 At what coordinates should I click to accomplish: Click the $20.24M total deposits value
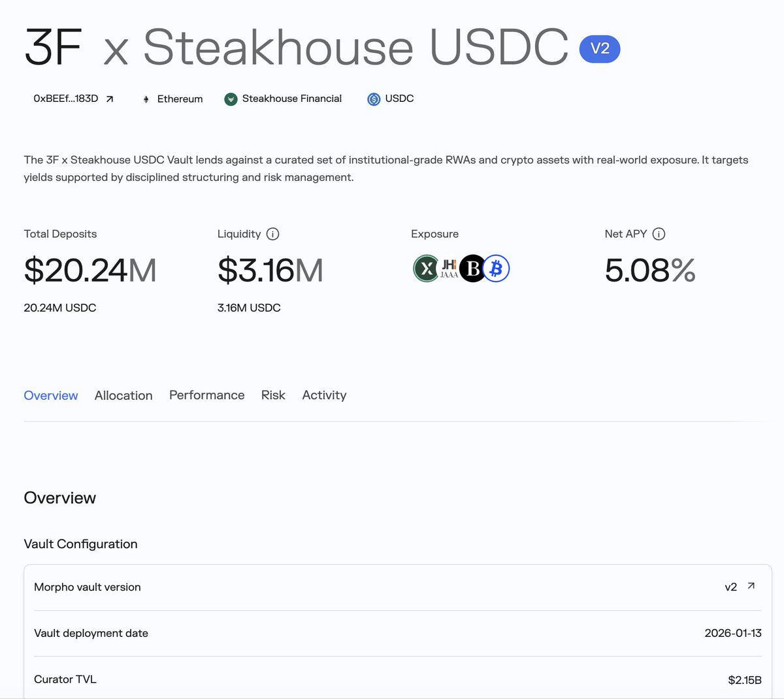click(90, 270)
